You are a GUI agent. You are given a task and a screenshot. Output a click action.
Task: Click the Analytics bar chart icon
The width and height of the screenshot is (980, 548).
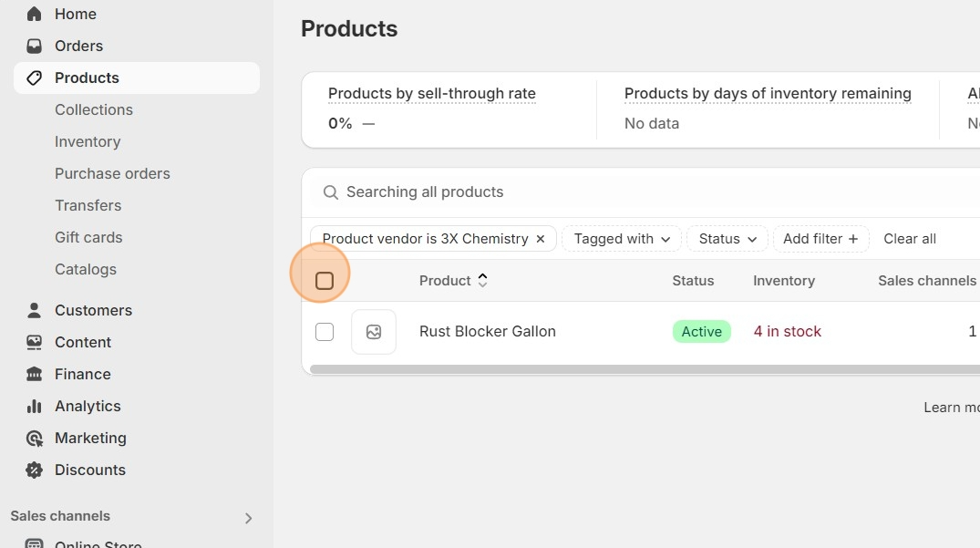pyautogui.click(x=34, y=406)
